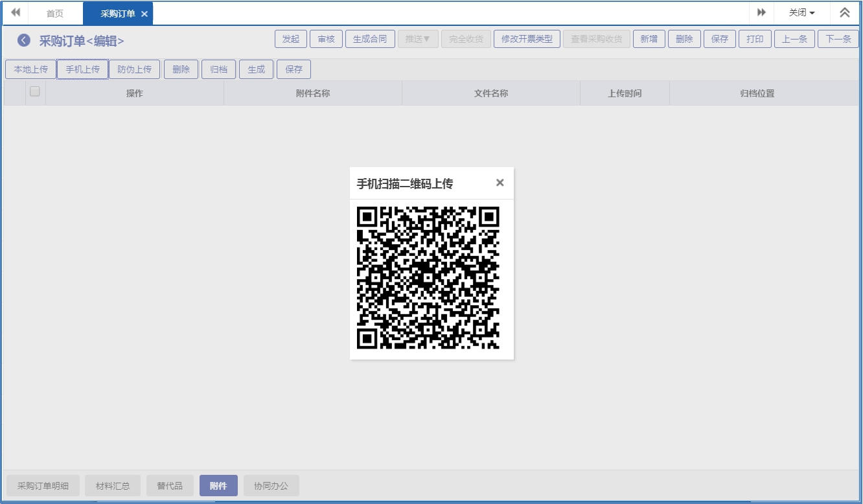The width and height of the screenshot is (863, 504).
Task: Open the 材料汇总 bottom tab
Action: coord(113,486)
